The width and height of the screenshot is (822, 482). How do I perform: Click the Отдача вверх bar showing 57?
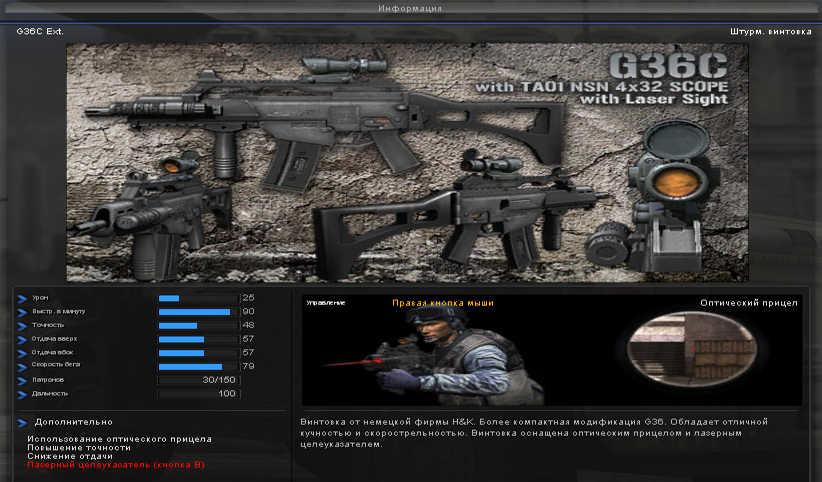(x=199, y=339)
